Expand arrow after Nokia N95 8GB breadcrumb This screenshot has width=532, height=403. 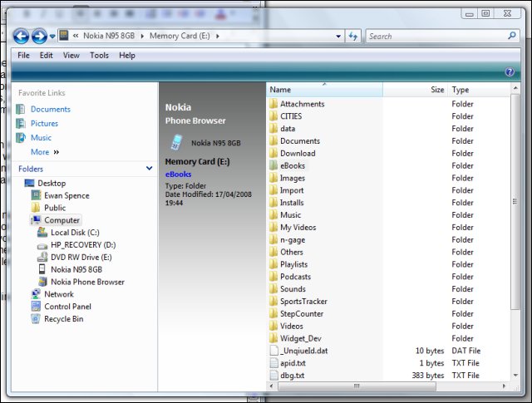pos(142,36)
